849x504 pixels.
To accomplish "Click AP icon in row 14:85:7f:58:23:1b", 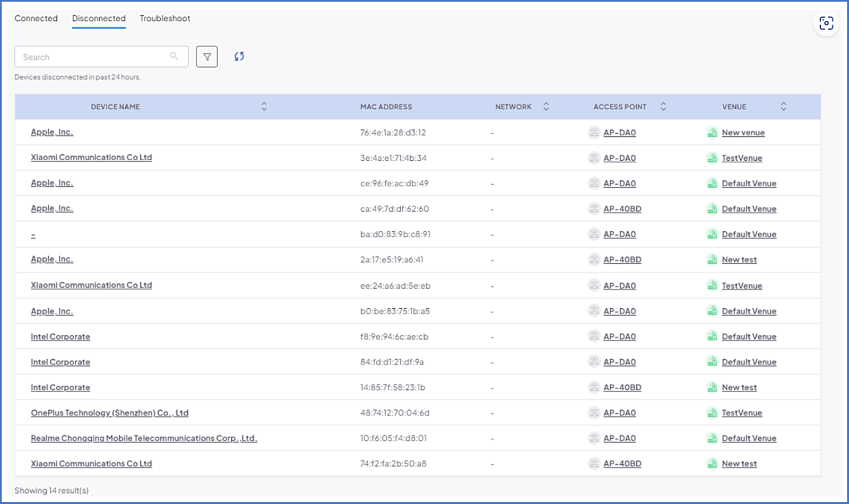I will pyautogui.click(x=594, y=387).
